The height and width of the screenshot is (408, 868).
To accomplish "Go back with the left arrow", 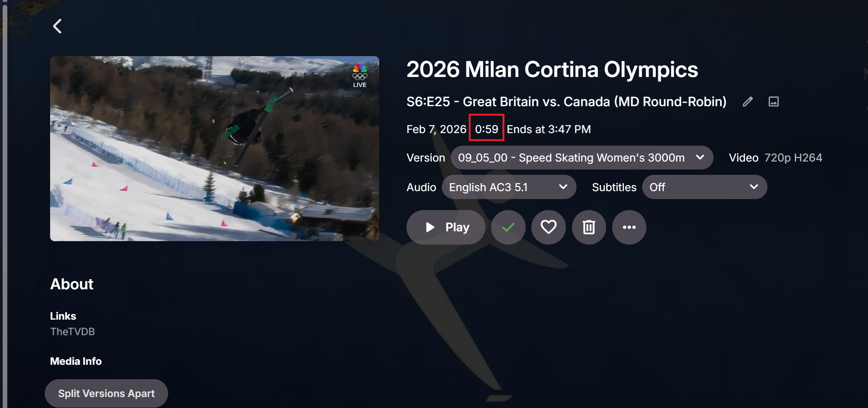I will pyautogui.click(x=57, y=26).
